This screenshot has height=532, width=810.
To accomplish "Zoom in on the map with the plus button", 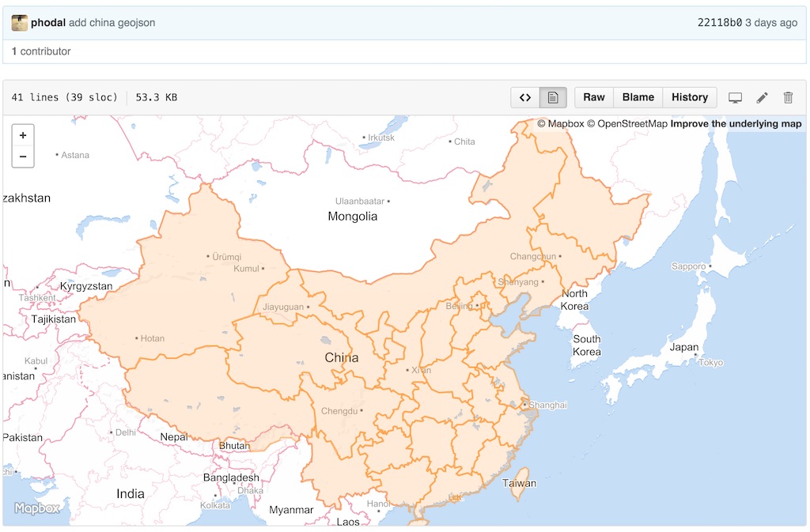I will tap(23, 135).
